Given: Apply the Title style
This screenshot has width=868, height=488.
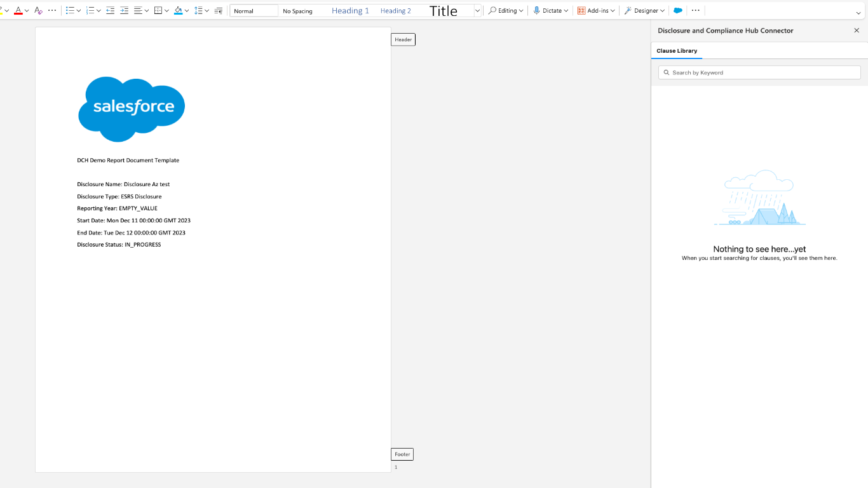Looking at the screenshot, I should (x=444, y=11).
